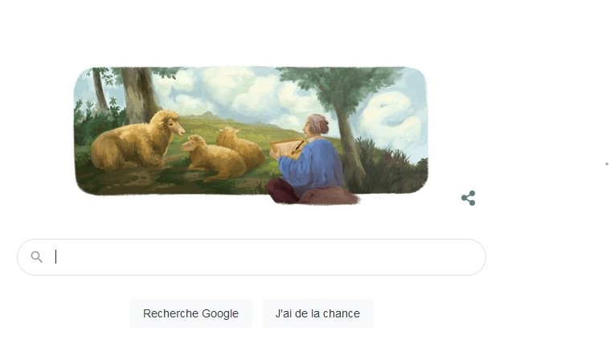
Task: Open the doodle via the large resting sheep
Action: (136, 142)
